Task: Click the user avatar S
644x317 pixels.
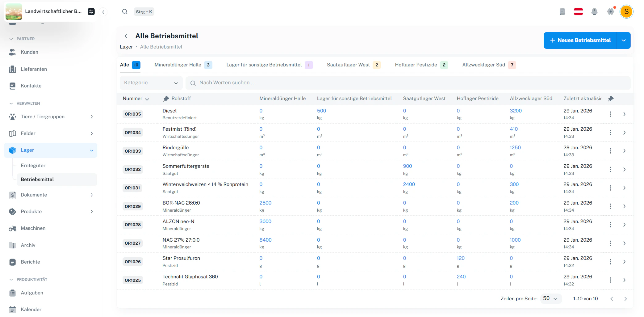Action: pos(626,12)
